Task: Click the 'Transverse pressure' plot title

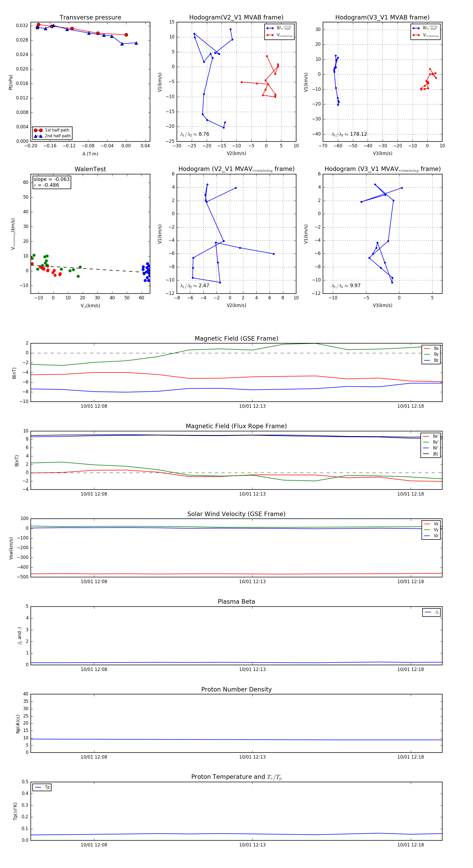Action: coord(90,18)
